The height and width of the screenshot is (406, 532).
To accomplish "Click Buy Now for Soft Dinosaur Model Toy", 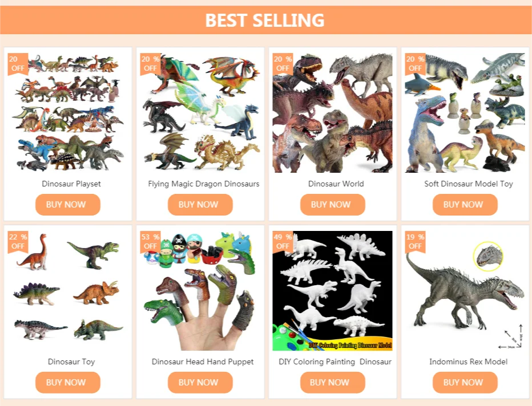I will point(465,204).
